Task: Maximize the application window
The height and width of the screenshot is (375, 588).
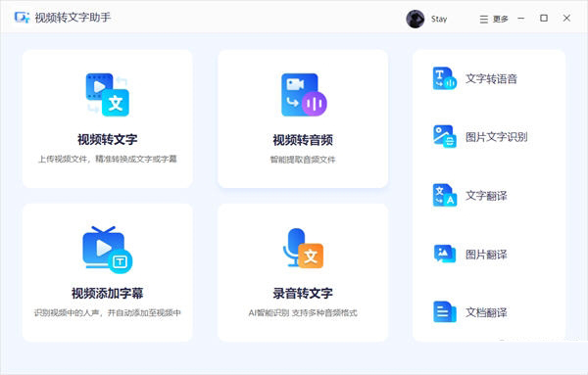Action: click(x=544, y=18)
